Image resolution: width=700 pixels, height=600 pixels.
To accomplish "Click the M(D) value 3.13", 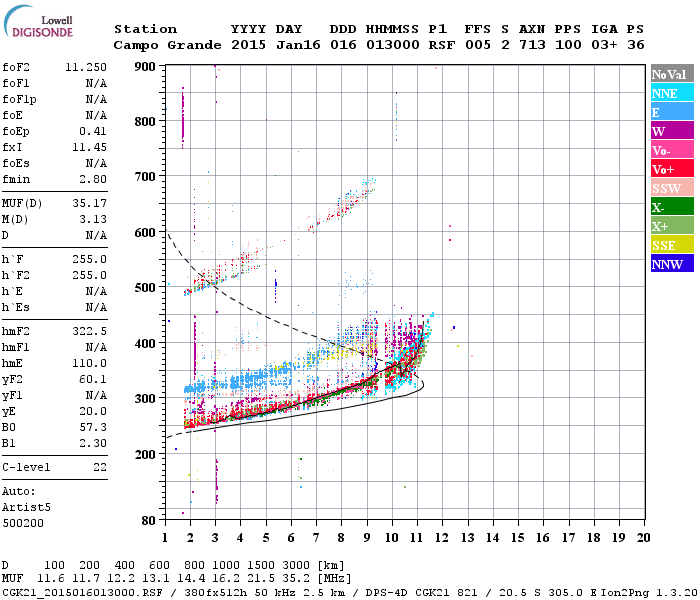I will click(93, 219).
